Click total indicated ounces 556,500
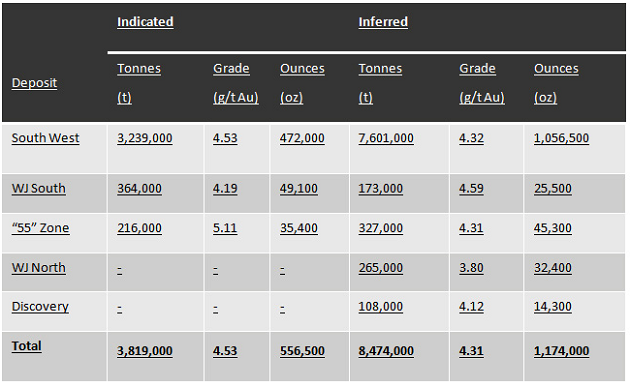630x384 pixels. point(302,351)
